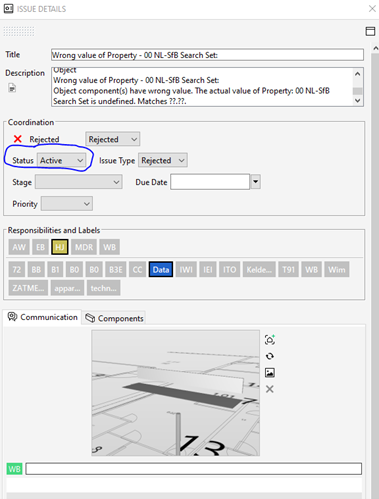Open the Rejected dropdown next to red X
This screenshot has height=499, width=379.
113,139
